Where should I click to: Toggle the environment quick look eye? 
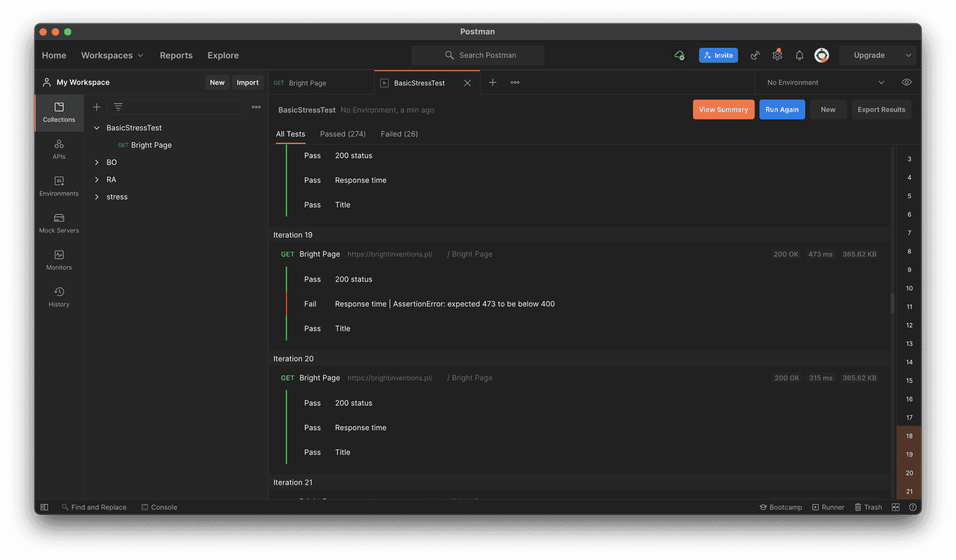[906, 82]
